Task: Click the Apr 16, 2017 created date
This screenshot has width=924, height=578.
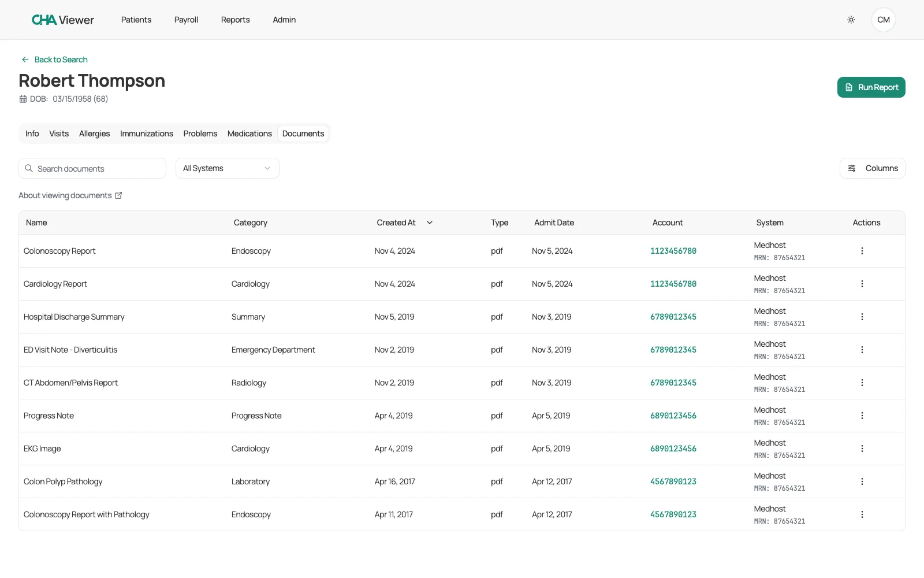Action: pyautogui.click(x=395, y=481)
